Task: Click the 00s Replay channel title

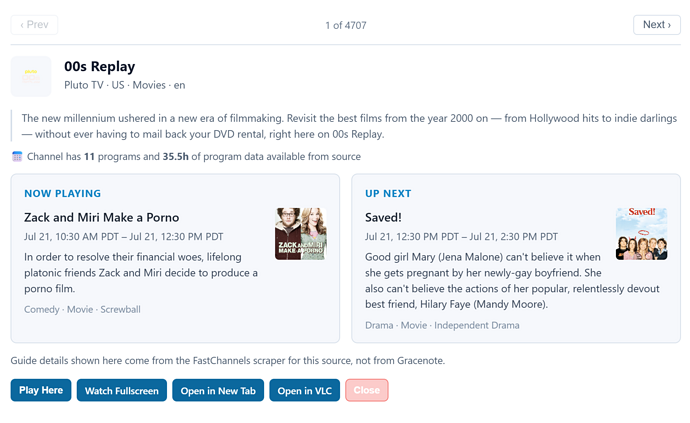Action: [99, 66]
